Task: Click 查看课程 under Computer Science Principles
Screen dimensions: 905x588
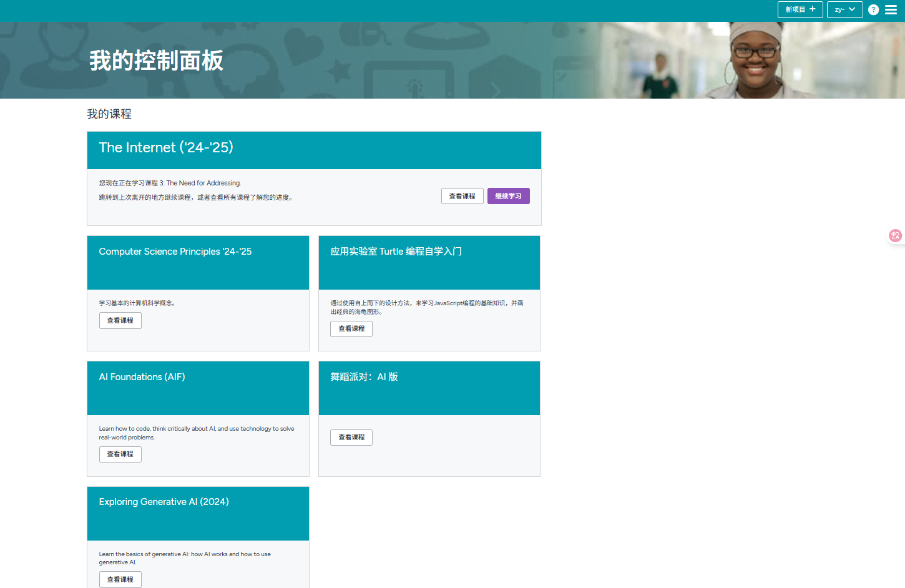Action: [x=120, y=321]
